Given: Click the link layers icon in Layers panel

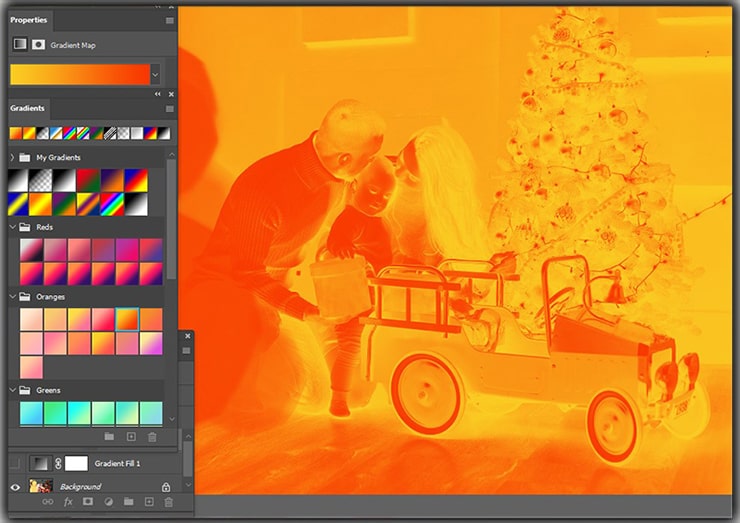Looking at the screenshot, I should tap(48, 502).
